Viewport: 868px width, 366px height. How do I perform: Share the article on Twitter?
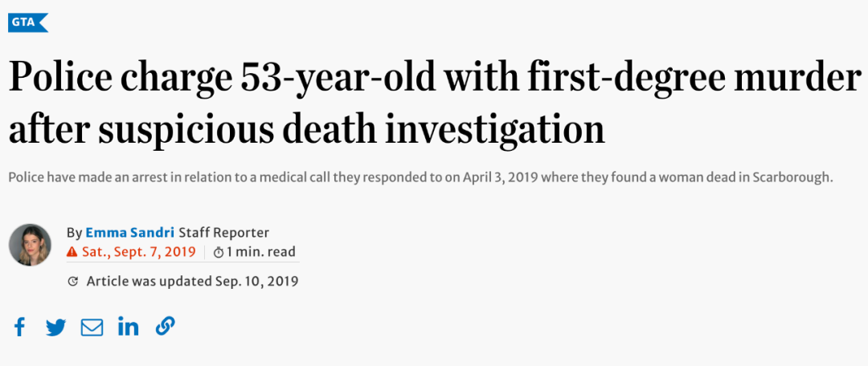point(56,327)
